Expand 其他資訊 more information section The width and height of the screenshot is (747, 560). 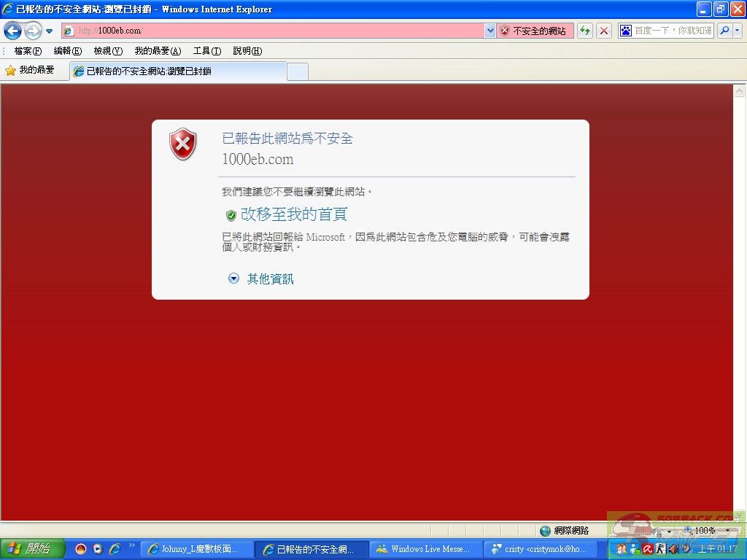pyautogui.click(x=269, y=279)
